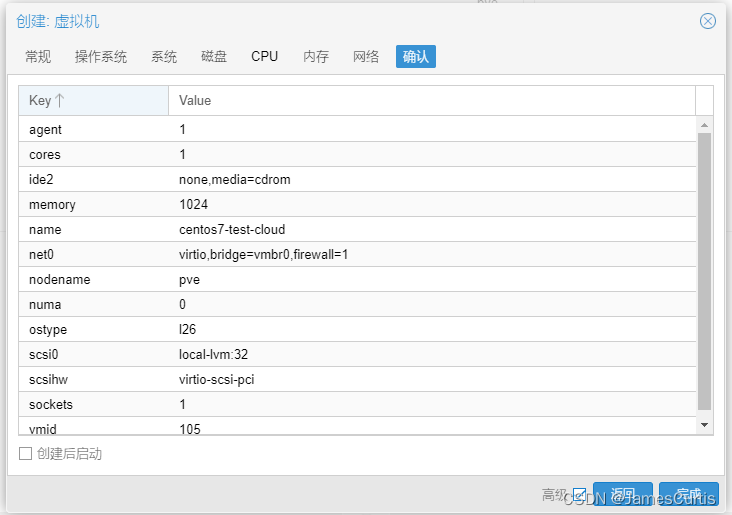732x515 pixels.
Task: Open the 操作系统 tab
Action: click(101, 56)
